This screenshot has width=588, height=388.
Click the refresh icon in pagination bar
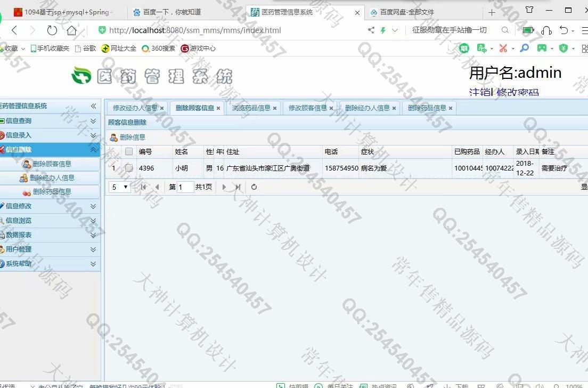pos(254,187)
